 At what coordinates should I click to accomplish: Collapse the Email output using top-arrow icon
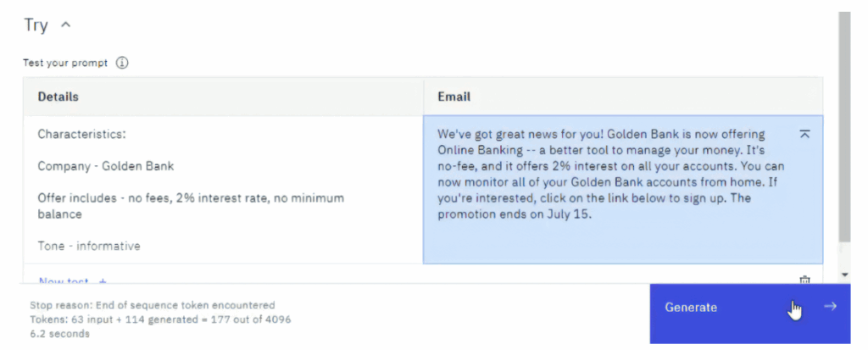pos(805,133)
